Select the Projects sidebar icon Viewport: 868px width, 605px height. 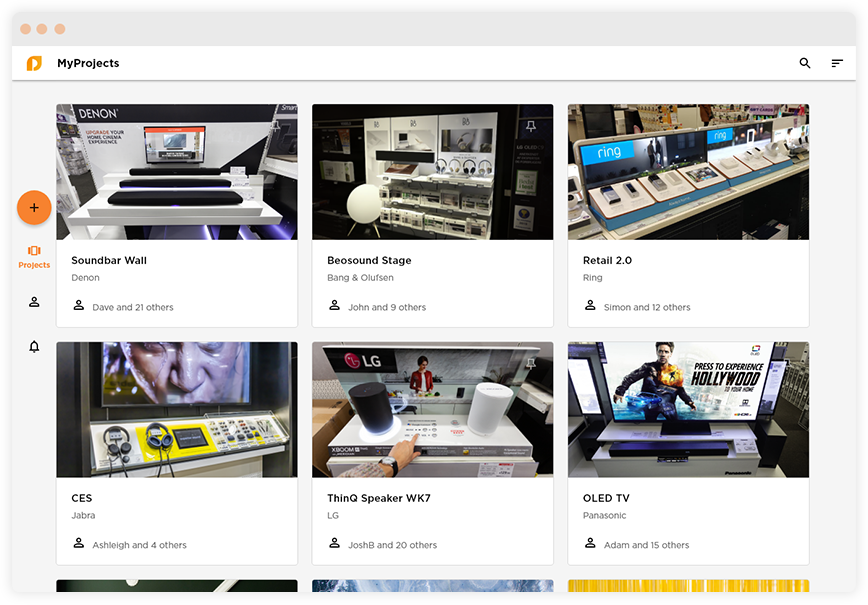[34, 251]
